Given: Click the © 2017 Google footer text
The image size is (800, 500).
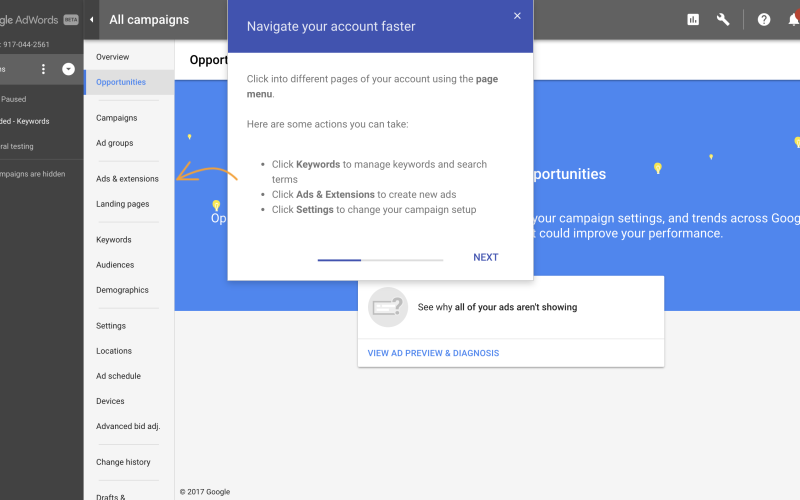Looking at the screenshot, I should click(x=205, y=492).
